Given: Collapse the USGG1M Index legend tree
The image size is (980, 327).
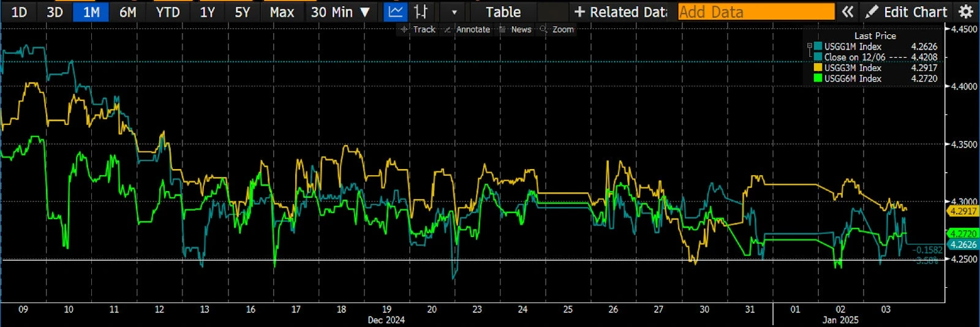Looking at the screenshot, I should pyautogui.click(x=810, y=47).
